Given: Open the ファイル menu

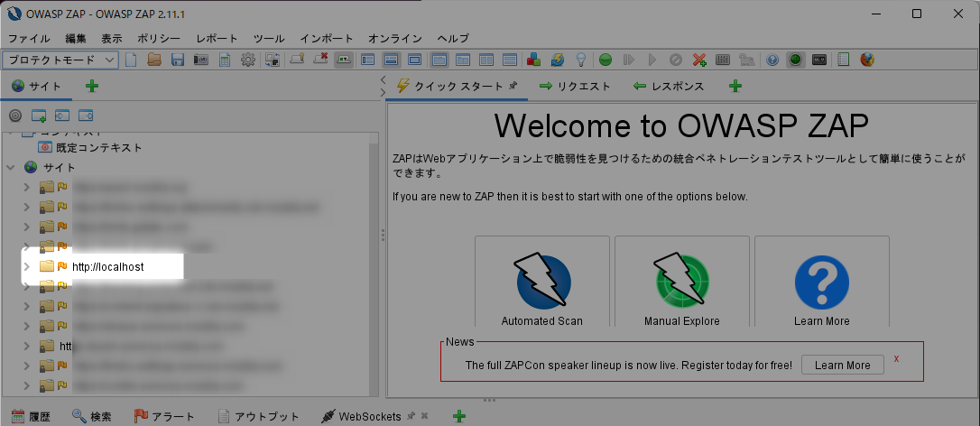Looking at the screenshot, I should pyautogui.click(x=29, y=38).
